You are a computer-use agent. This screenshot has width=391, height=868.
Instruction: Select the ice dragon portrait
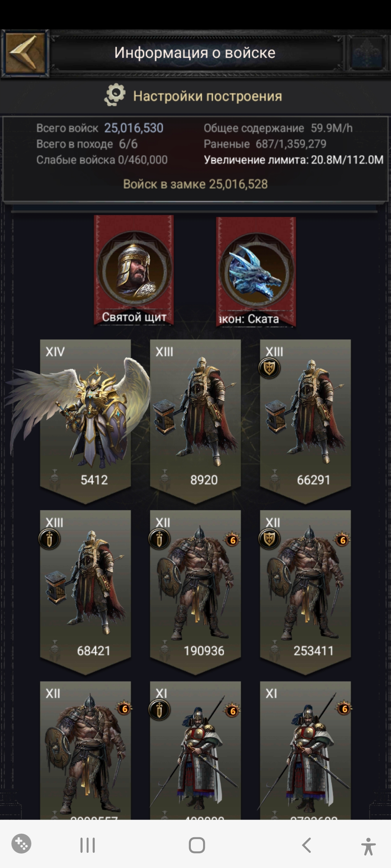256,271
